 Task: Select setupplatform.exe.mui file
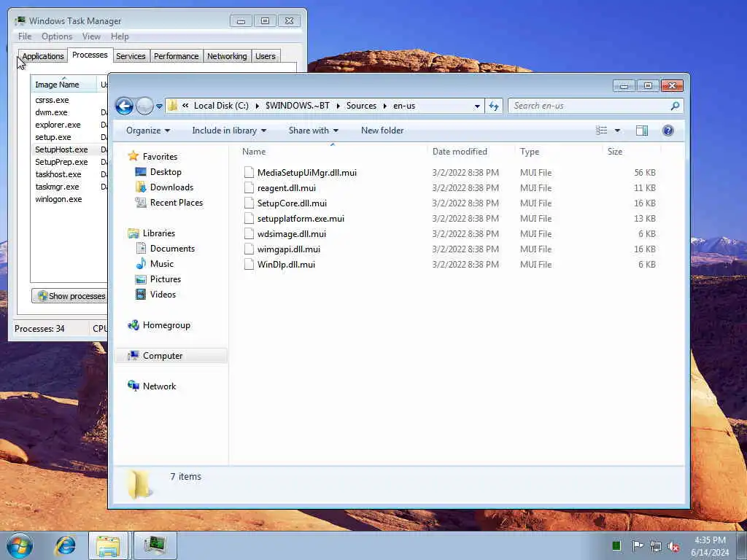[301, 219]
